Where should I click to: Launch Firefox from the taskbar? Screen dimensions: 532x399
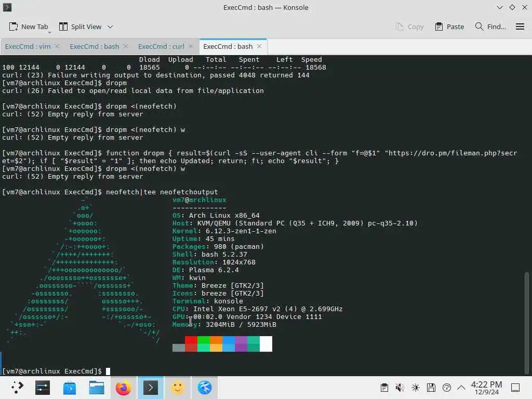(124, 388)
